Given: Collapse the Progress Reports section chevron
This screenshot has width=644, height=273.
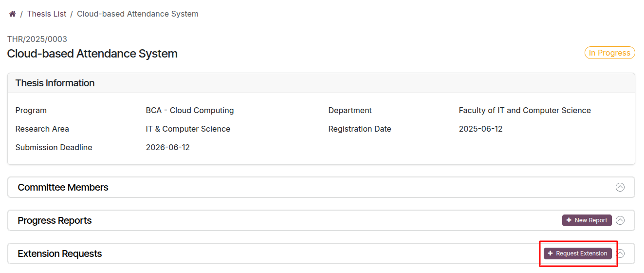Looking at the screenshot, I should pos(620,220).
